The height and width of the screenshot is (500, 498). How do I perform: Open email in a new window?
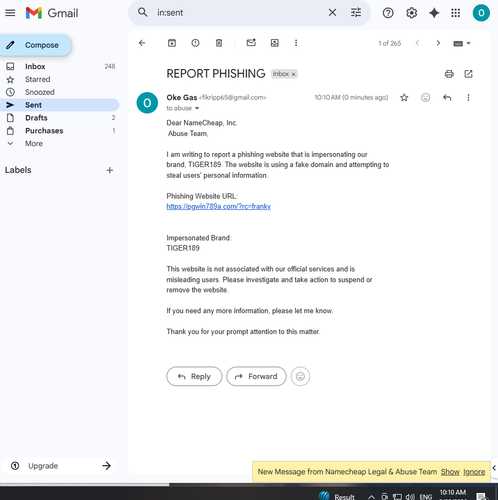(468, 74)
